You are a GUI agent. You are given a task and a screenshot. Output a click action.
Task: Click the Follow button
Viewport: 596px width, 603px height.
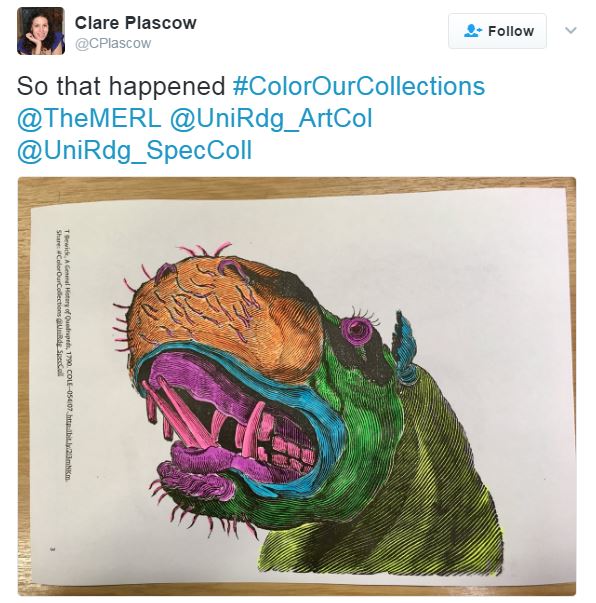497,31
